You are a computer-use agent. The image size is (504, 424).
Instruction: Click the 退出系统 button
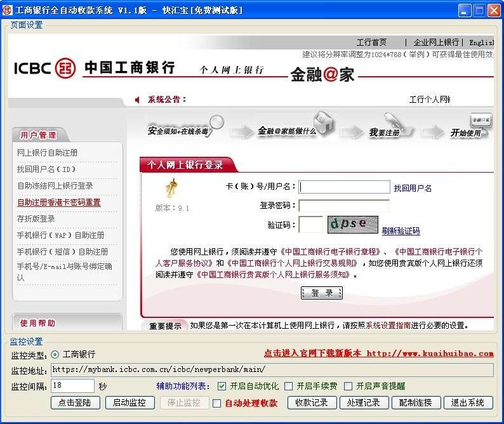tap(468, 403)
